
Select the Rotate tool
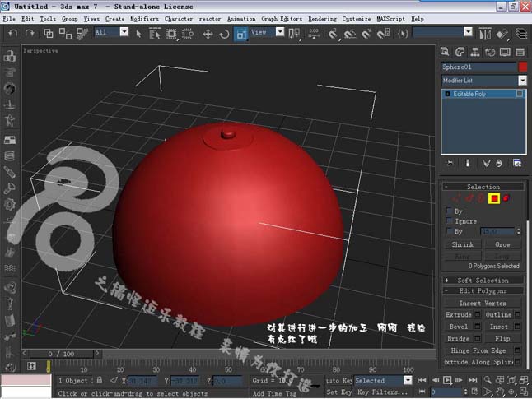coord(224,34)
